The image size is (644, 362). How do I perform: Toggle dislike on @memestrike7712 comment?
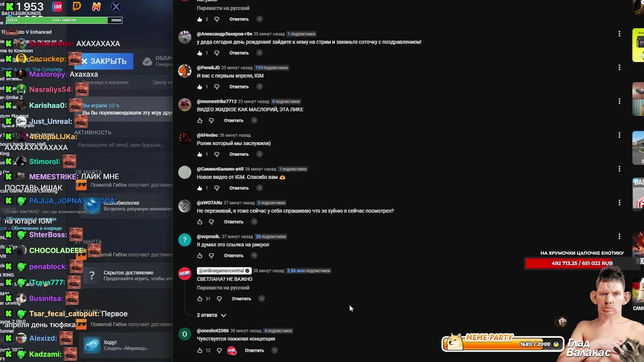[211, 121]
